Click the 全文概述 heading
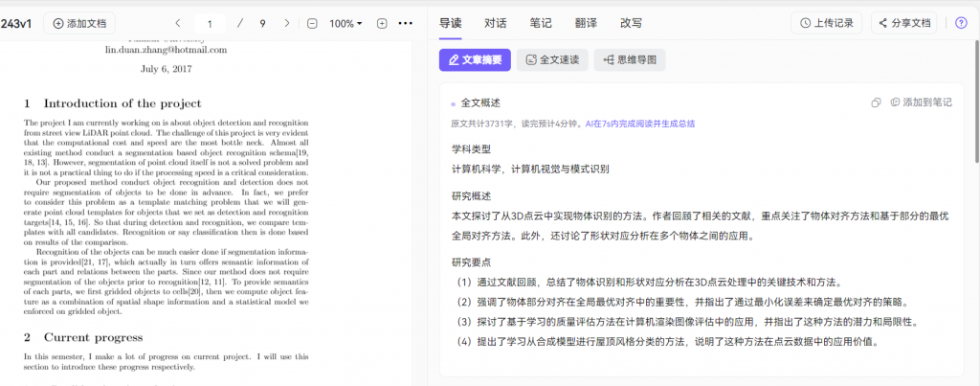 point(480,102)
